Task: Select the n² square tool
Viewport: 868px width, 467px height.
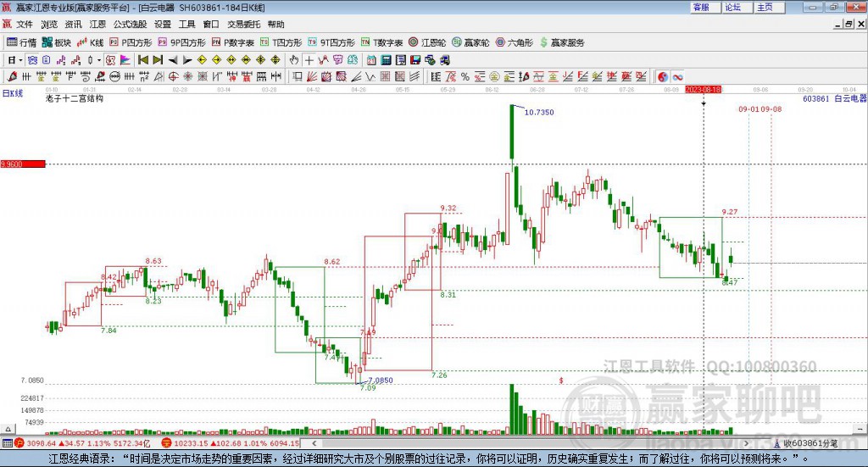Action: point(144,77)
